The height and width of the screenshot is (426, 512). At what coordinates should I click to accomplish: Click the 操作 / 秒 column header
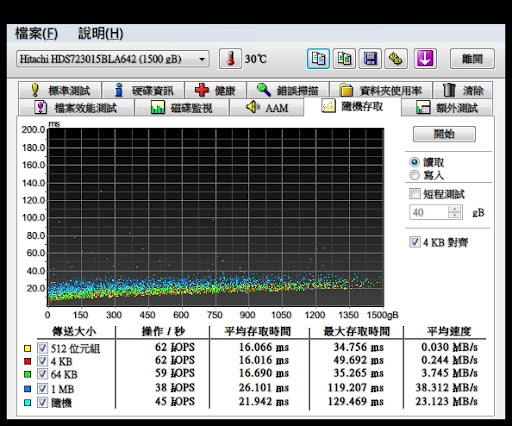coord(163,331)
